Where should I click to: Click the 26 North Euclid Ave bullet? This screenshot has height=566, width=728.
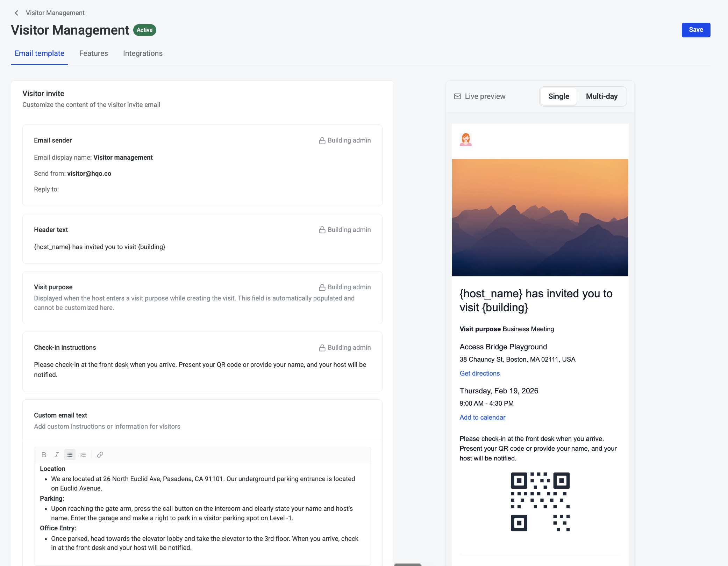click(203, 484)
